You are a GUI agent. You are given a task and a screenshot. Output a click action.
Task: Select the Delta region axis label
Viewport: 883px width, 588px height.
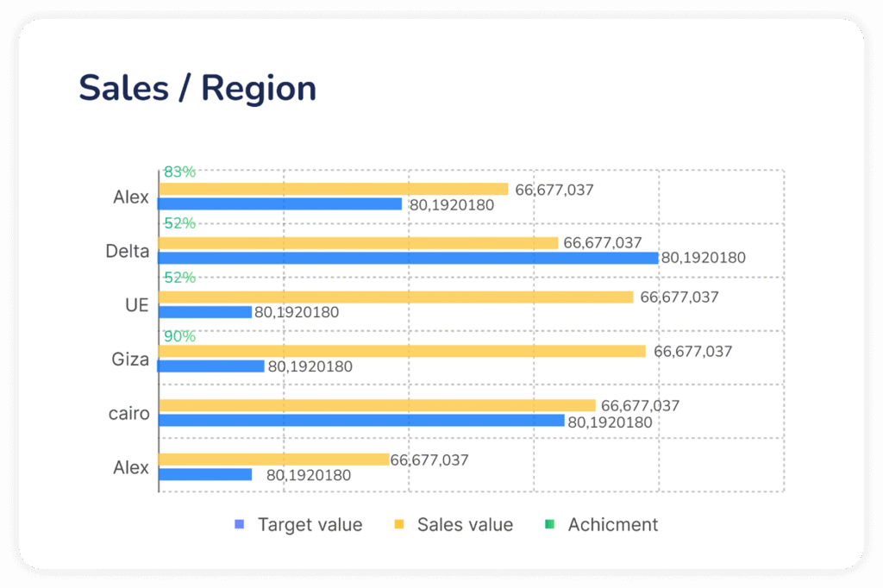(x=128, y=252)
